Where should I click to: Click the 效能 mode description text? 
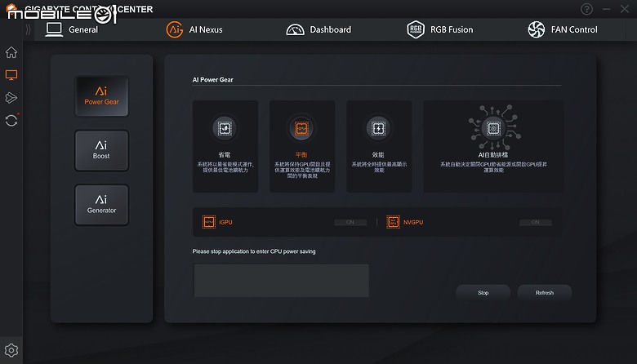coord(379,167)
